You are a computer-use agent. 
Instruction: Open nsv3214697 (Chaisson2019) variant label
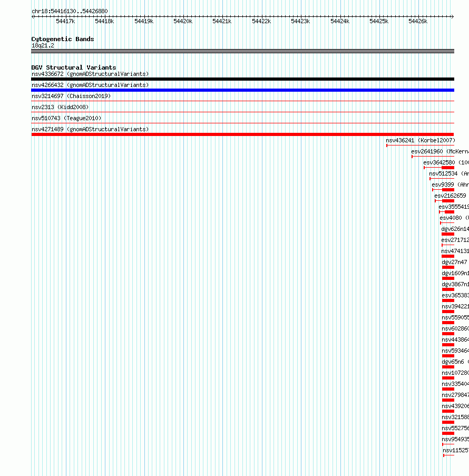[71, 96]
